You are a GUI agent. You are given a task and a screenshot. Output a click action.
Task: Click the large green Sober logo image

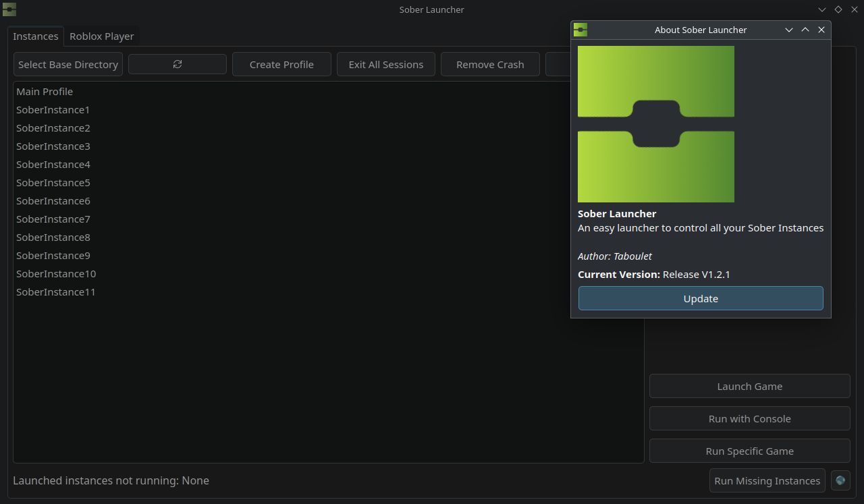point(655,124)
